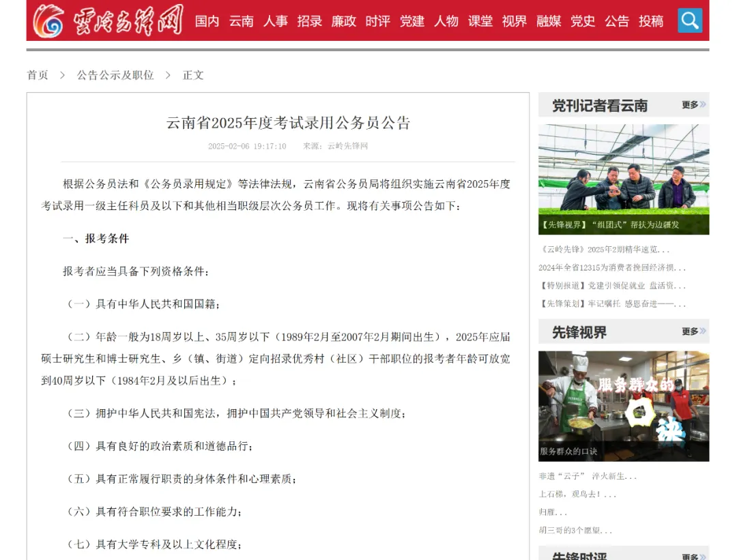Image resolution: width=737 pixels, height=560 pixels.
Task: Open the 国内 navigation menu item
Action: point(207,21)
